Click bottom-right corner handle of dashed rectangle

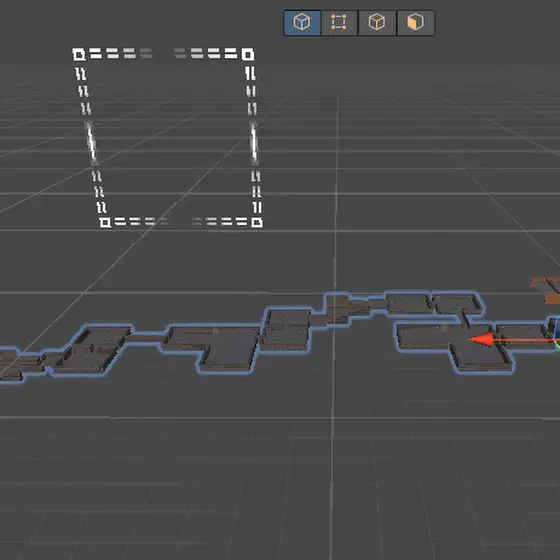[x=257, y=222]
